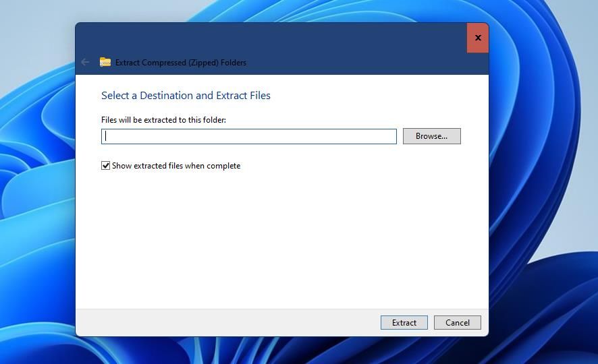This screenshot has width=598, height=364.
Task: Click the Browse... button
Action: [432, 136]
